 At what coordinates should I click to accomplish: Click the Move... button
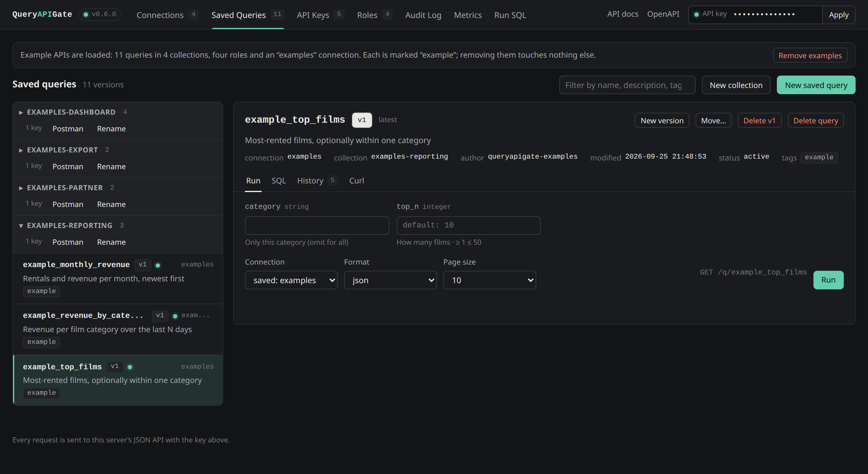coord(713,121)
